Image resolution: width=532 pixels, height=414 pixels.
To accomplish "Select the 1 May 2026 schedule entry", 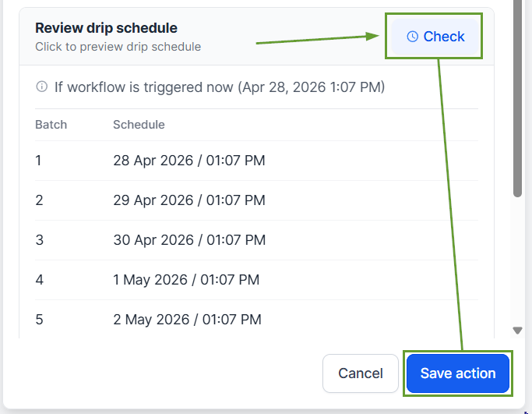I will tap(185, 279).
